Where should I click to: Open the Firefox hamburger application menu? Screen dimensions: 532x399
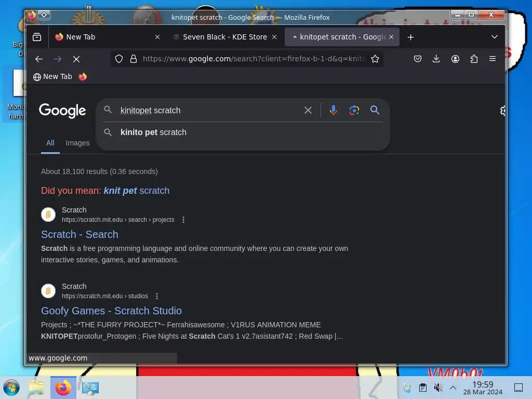pyautogui.click(x=493, y=59)
